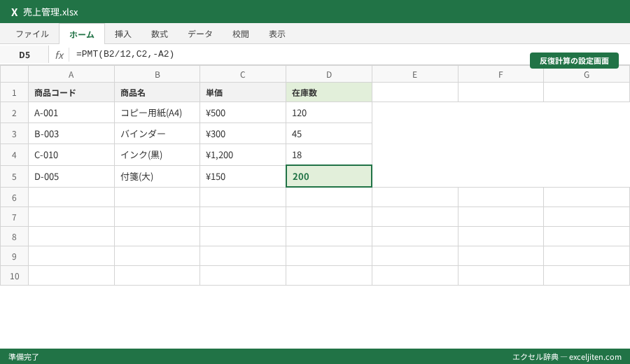The height and width of the screenshot is (364, 630).
Task: Select column B header
Action: (157, 74)
